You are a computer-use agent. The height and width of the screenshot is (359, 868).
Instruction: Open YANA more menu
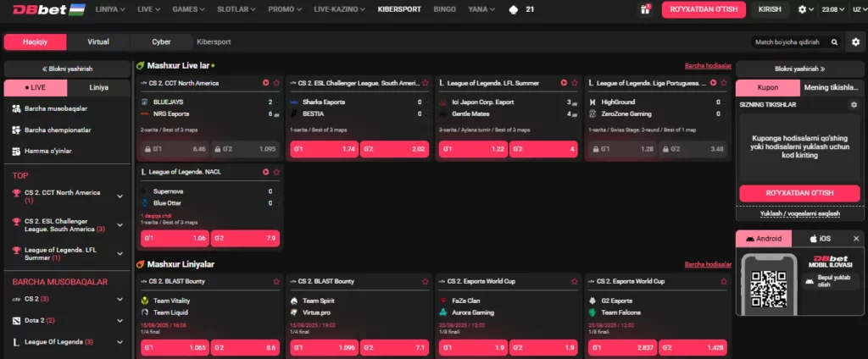(481, 9)
